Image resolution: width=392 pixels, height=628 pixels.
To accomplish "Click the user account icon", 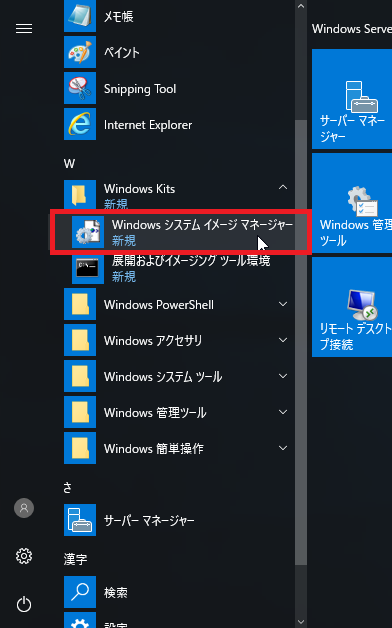I will (x=24, y=508).
